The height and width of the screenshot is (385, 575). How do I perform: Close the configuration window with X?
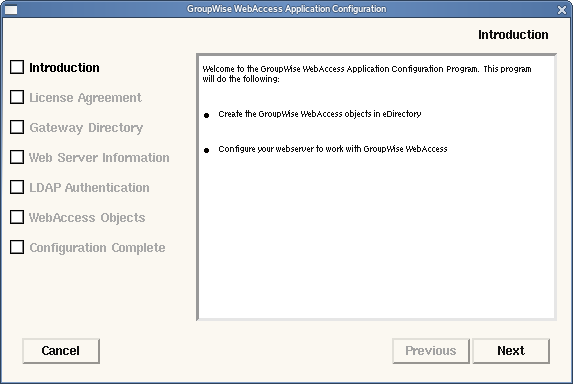point(562,10)
